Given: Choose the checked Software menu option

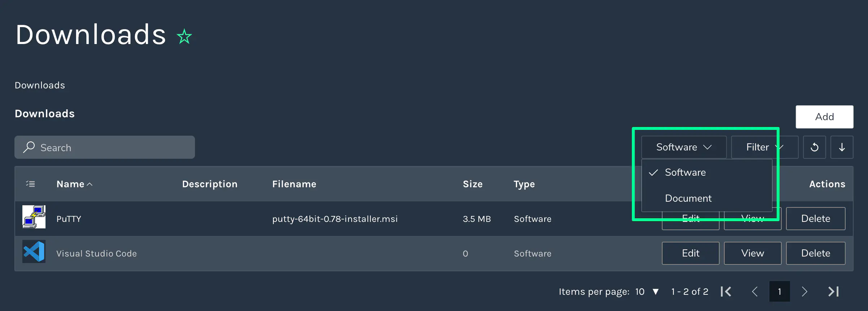Looking at the screenshot, I should pyautogui.click(x=685, y=172).
